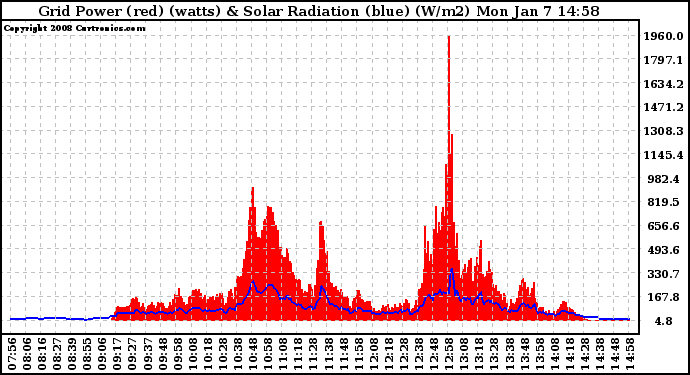
Task: Select the x-axis time label 10:18
Action: [x=208, y=354]
